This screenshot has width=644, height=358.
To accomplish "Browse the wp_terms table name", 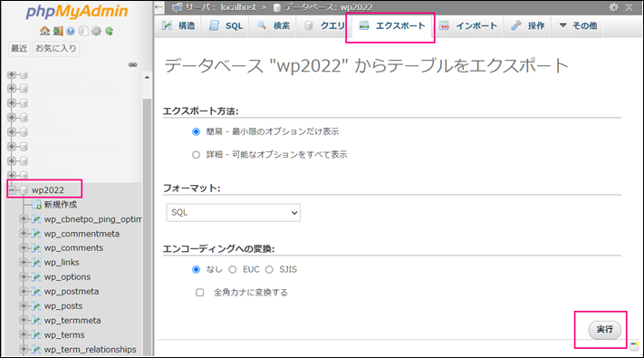I will [64, 334].
